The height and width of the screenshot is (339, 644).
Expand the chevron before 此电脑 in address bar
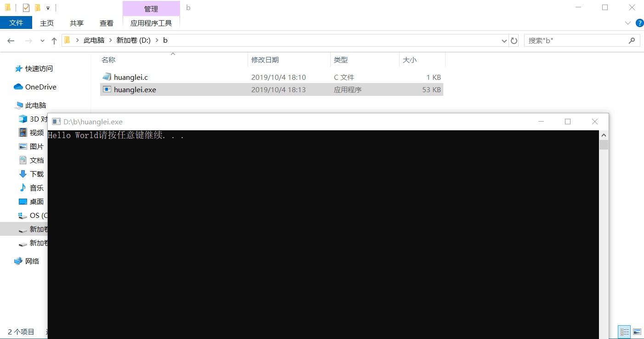point(77,40)
